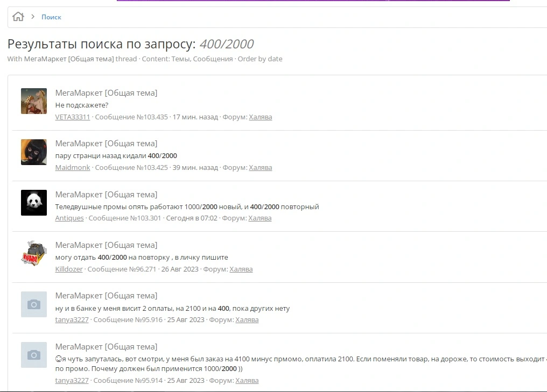547x392 pixels.
Task: Click the breadcrumb chevron separator
Action: click(x=33, y=17)
